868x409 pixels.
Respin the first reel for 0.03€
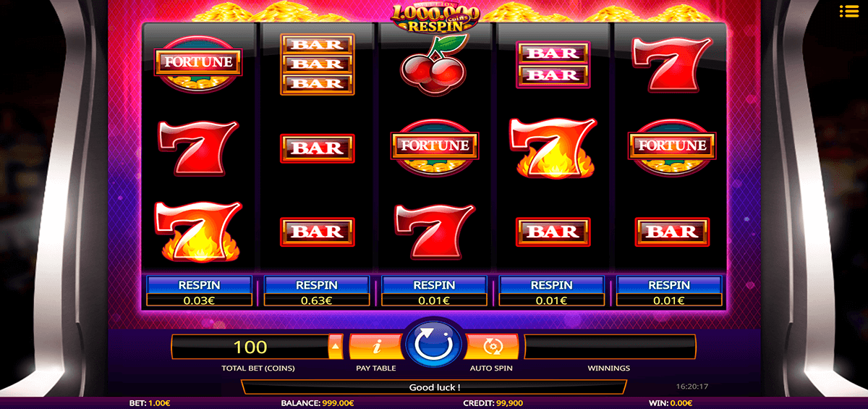pyautogui.click(x=199, y=292)
